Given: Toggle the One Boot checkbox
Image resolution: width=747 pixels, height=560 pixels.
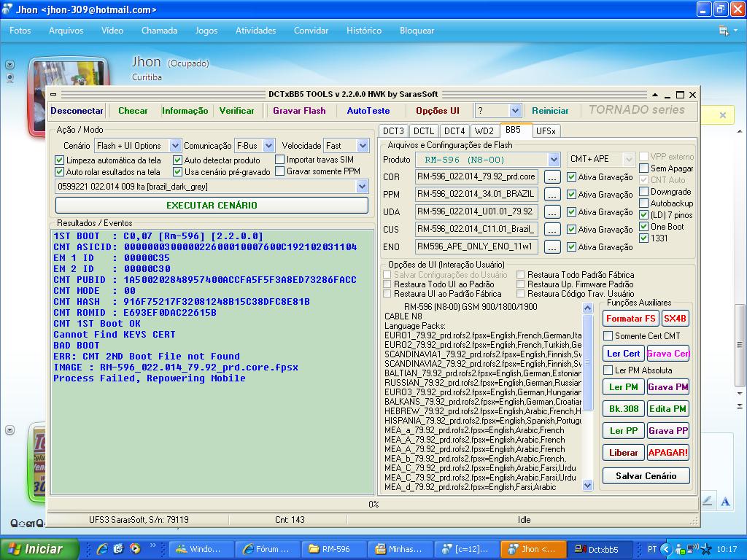Looking at the screenshot, I should pos(643,227).
